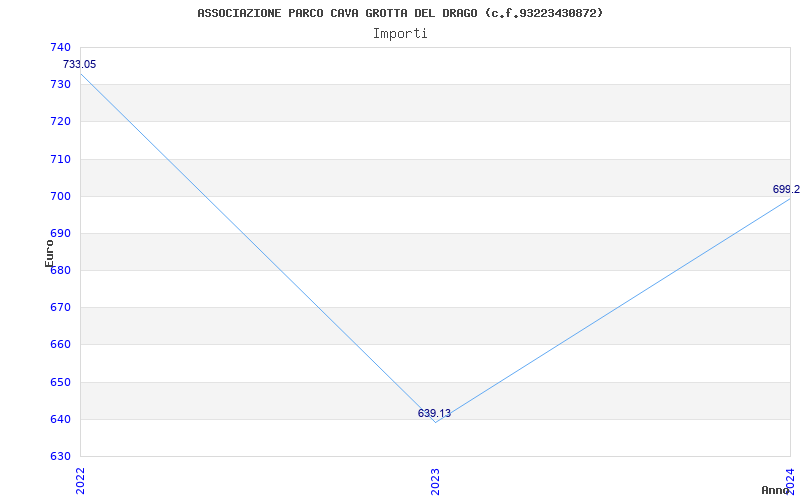
Task: Click the 'Anno' x-axis title
Action: coord(775,491)
